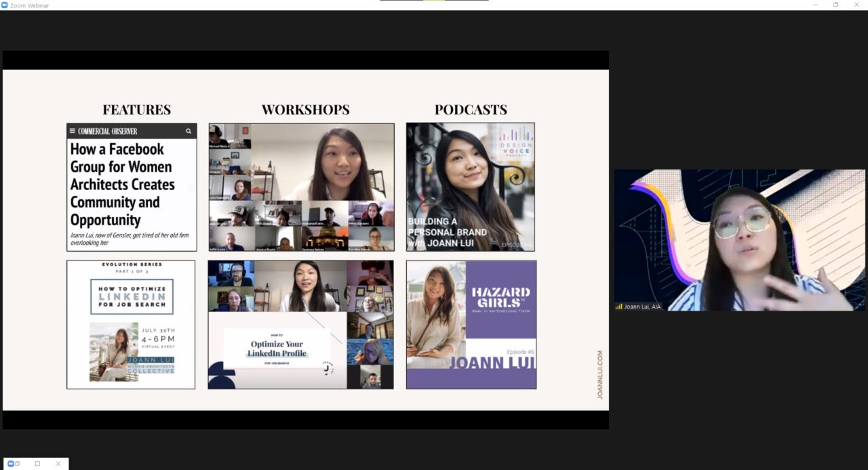Click the Optimize Your LinkedIn Profile workshop screenshot
868x470 pixels.
click(x=300, y=324)
